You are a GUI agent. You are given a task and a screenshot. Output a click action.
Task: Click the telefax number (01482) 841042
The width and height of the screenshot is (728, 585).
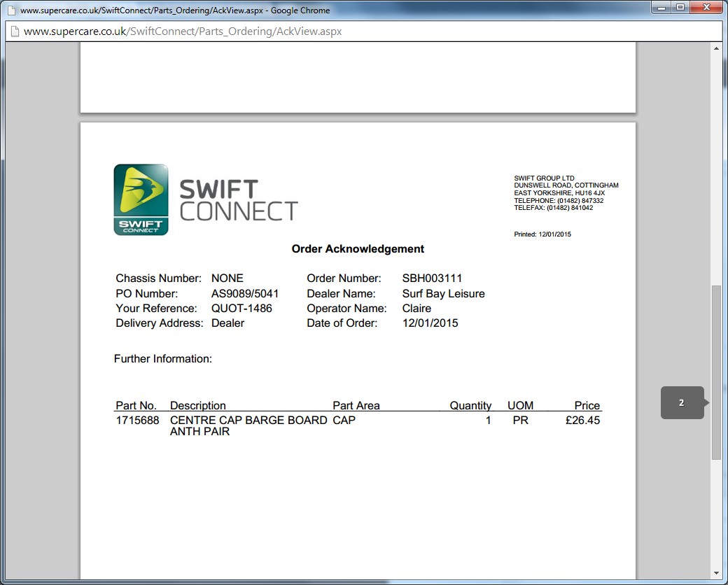(570, 208)
